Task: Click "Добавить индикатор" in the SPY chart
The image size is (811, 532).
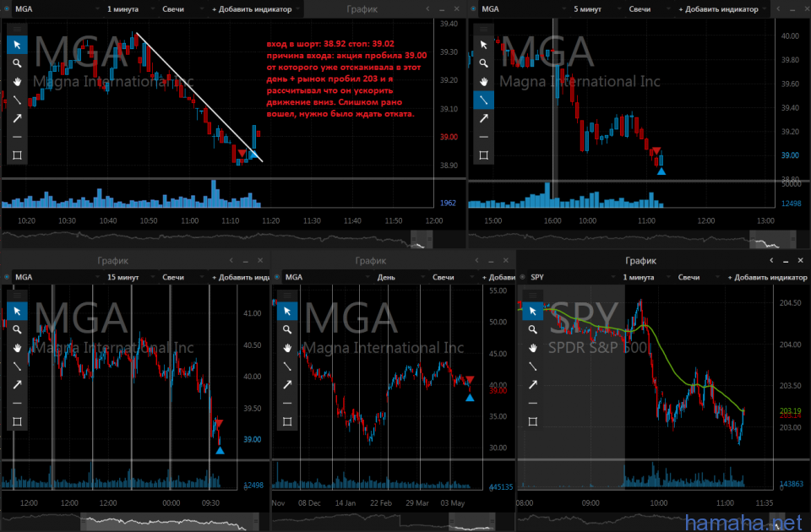Action: tap(768, 277)
